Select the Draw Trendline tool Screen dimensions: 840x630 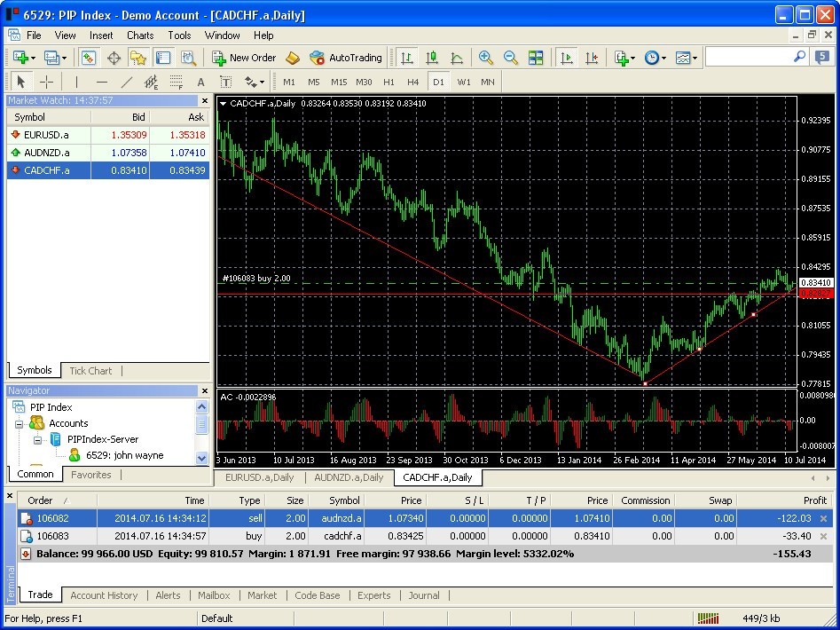(x=126, y=82)
